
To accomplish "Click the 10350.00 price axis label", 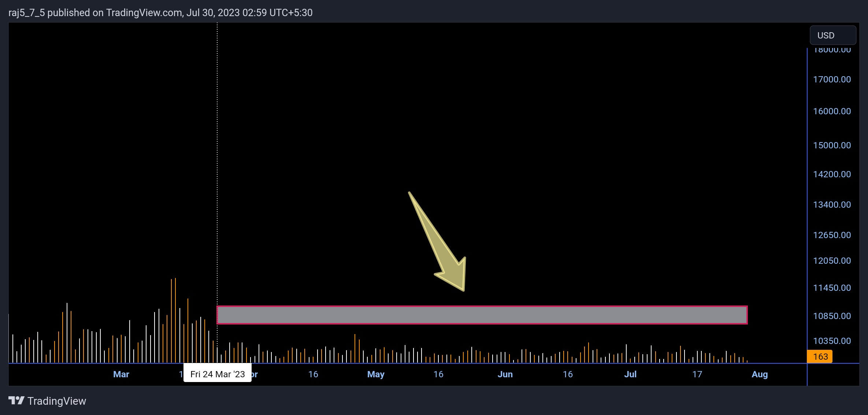I will click(832, 341).
